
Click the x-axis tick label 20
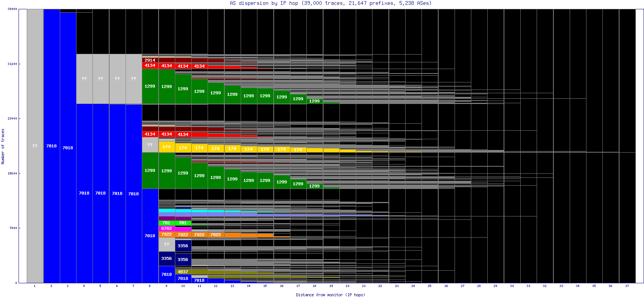(347, 286)
